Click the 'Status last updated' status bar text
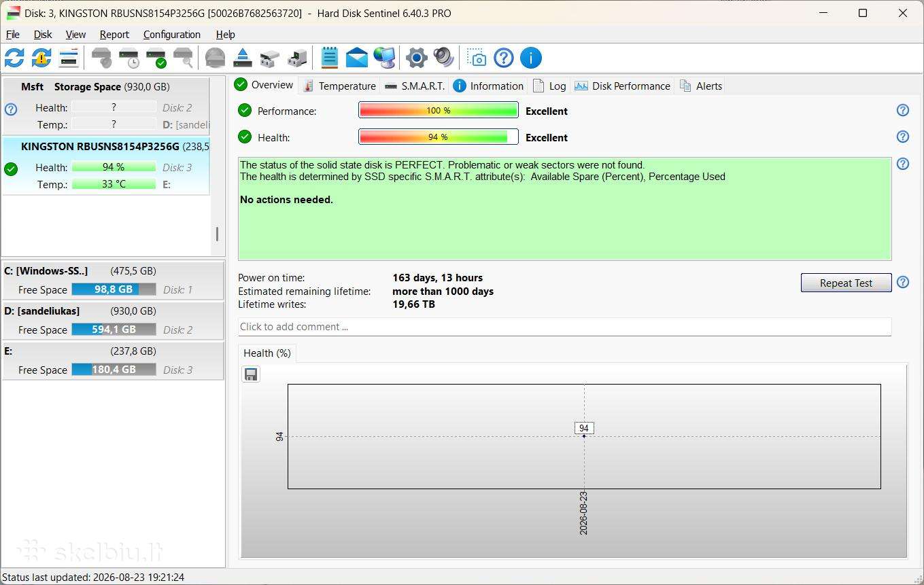This screenshot has height=585, width=924. [x=93, y=578]
